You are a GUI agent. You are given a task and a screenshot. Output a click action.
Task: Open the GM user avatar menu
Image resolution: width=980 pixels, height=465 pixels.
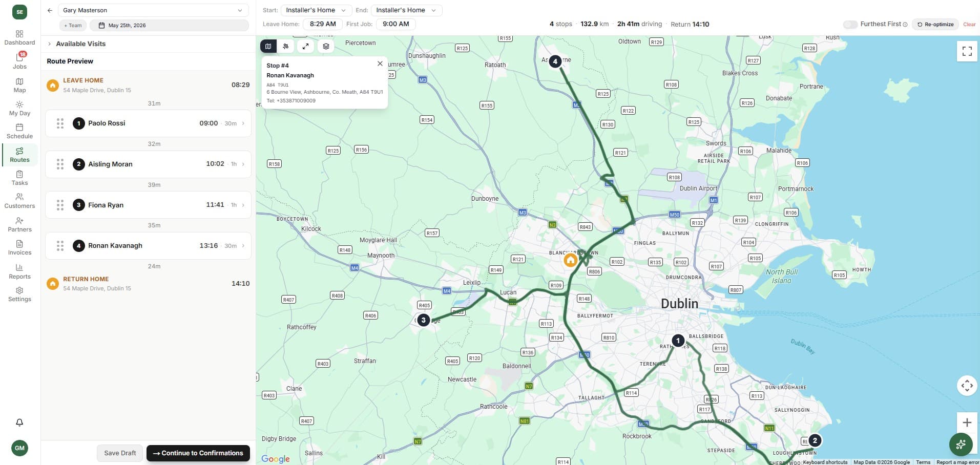tap(19, 448)
